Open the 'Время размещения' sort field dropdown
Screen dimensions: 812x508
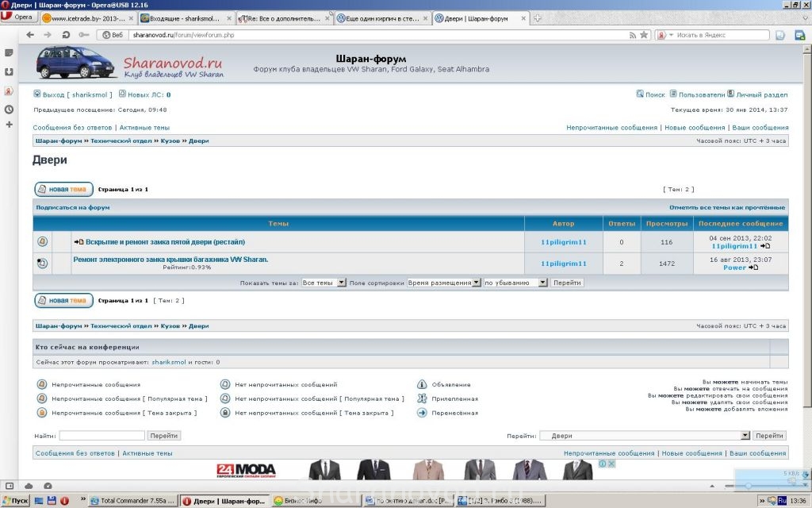[477, 283]
